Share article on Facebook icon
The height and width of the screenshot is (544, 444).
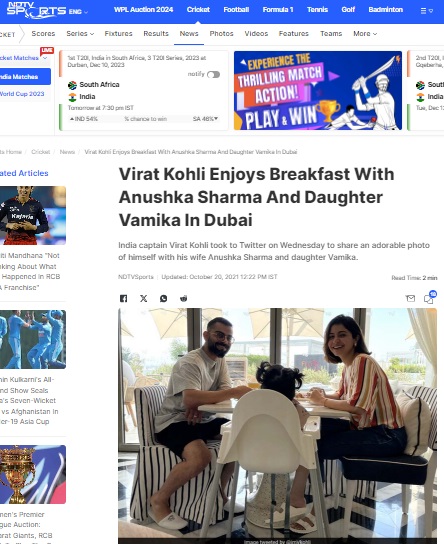coord(123,298)
